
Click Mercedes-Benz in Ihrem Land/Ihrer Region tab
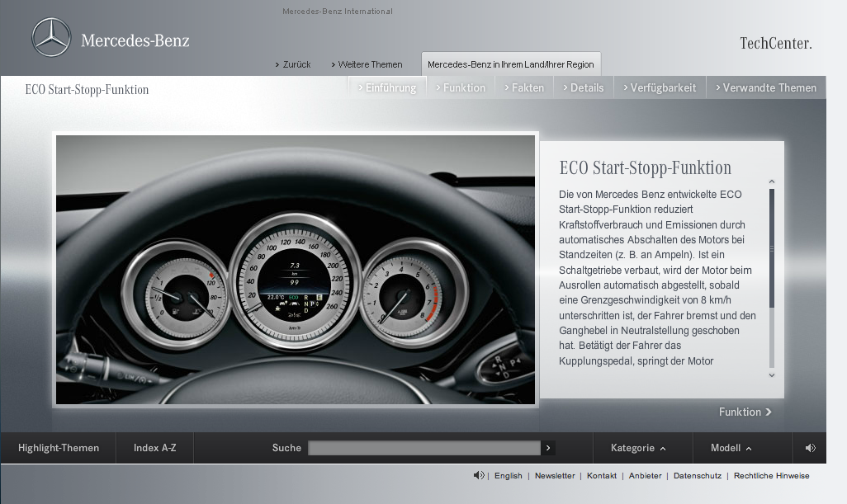click(x=510, y=64)
